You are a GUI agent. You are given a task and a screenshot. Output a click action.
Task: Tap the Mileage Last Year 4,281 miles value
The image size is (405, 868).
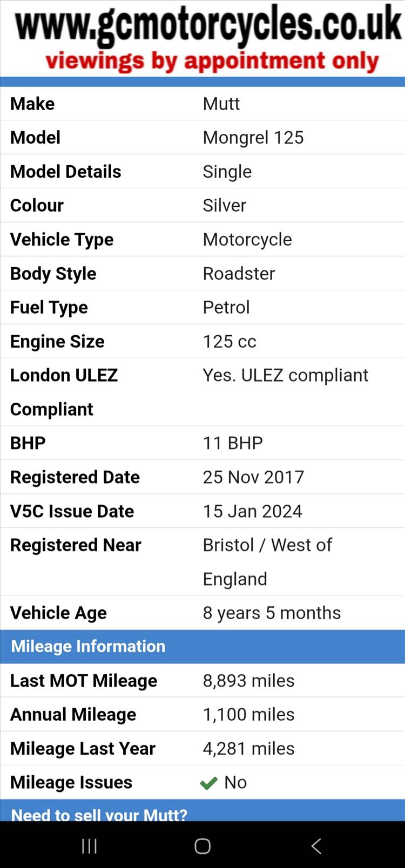click(249, 749)
